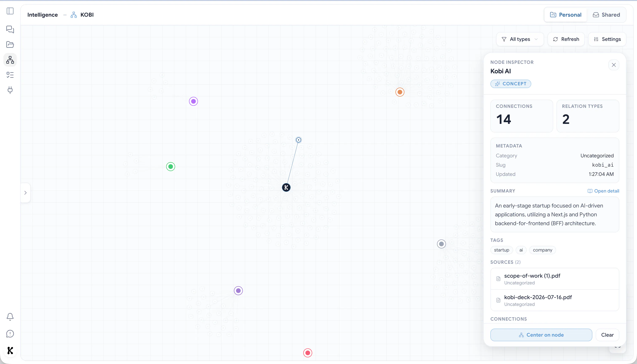Screen dimensions: 637x364
Task: Open the All types filter dropdown
Action: tap(520, 39)
